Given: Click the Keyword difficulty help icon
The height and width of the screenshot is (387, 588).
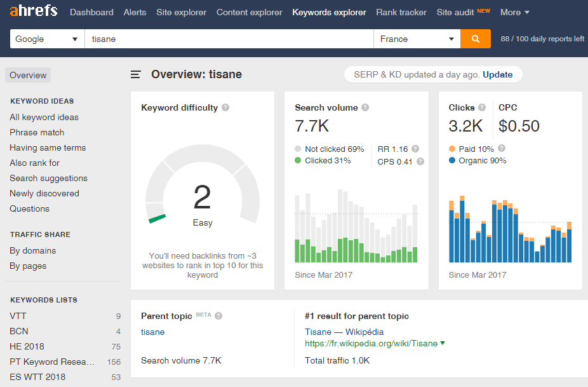Looking at the screenshot, I should coord(225,107).
